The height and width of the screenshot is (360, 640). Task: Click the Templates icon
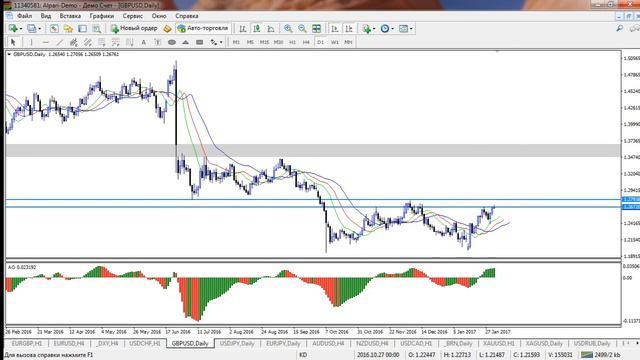pos(403,29)
